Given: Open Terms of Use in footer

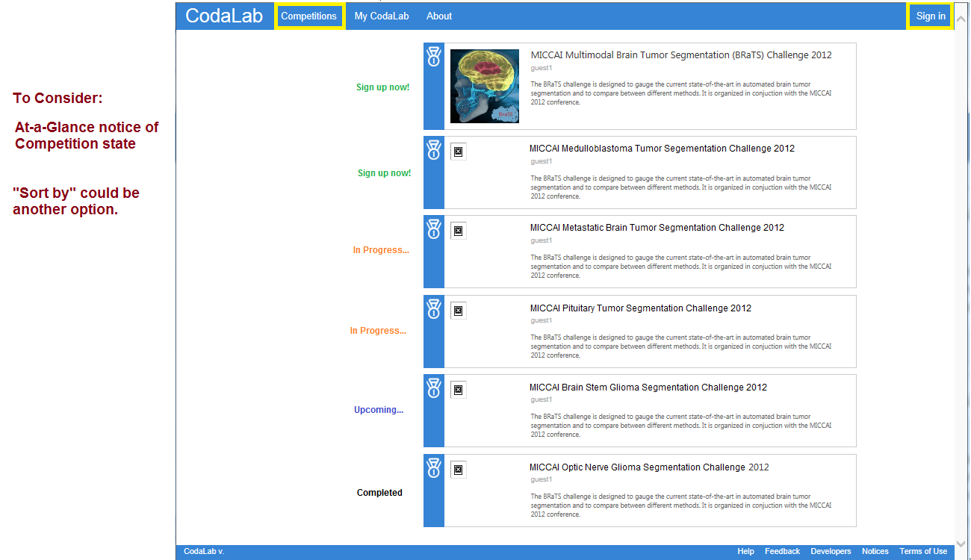Looking at the screenshot, I should (923, 552).
